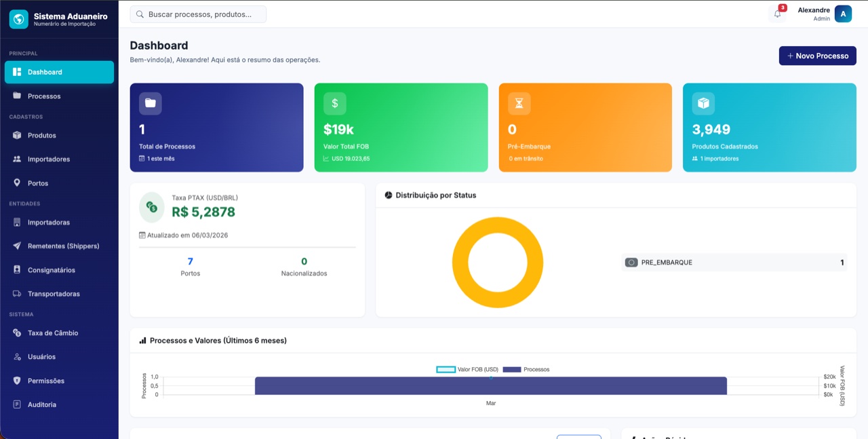Click the box icon on Produtos Cadastrados card
The image size is (868, 439).
[x=703, y=103]
